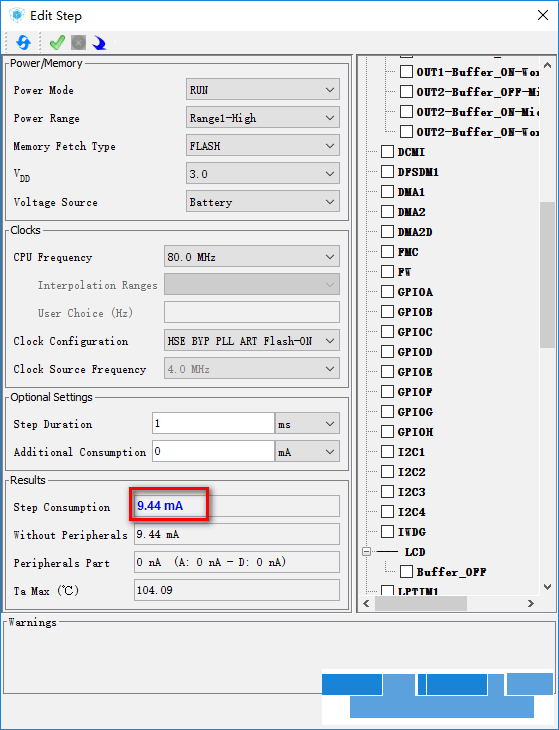Open the CPU Frequency dropdown
The height and width of the screenshot is (730, 559).
pyautogui.click(x=252, y=257)
